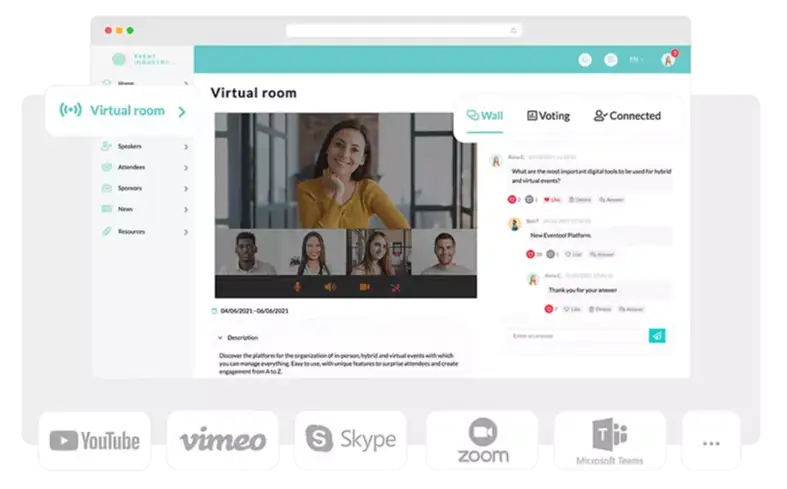Click the avatar beside New Eventool Platform comment
Image resolution: width=787 pixels, height=489 pixels.
[x=514, y=224]
